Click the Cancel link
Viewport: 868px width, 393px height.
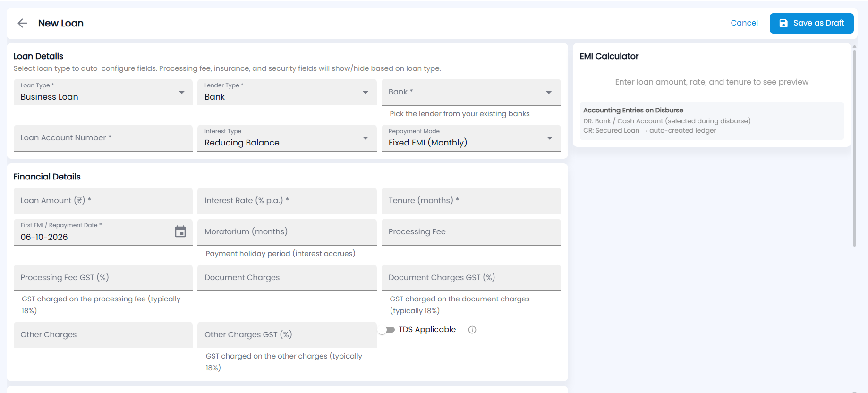pyautogui.click(x=744, y=23)
